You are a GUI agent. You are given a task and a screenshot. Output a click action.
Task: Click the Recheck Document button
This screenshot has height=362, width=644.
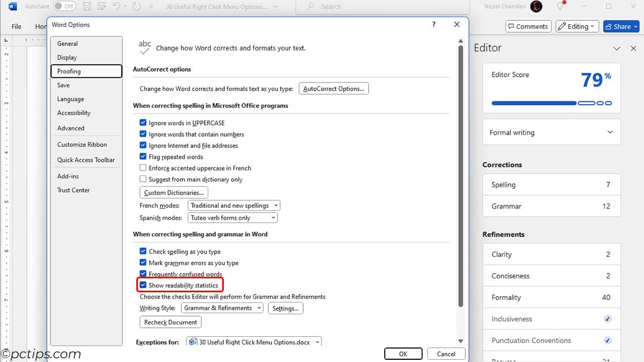point(170,322)
